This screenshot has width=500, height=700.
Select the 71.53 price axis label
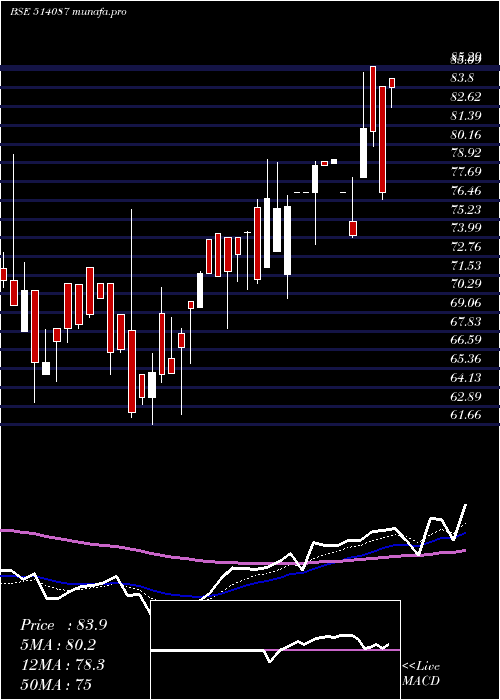(x=467, y=266)
